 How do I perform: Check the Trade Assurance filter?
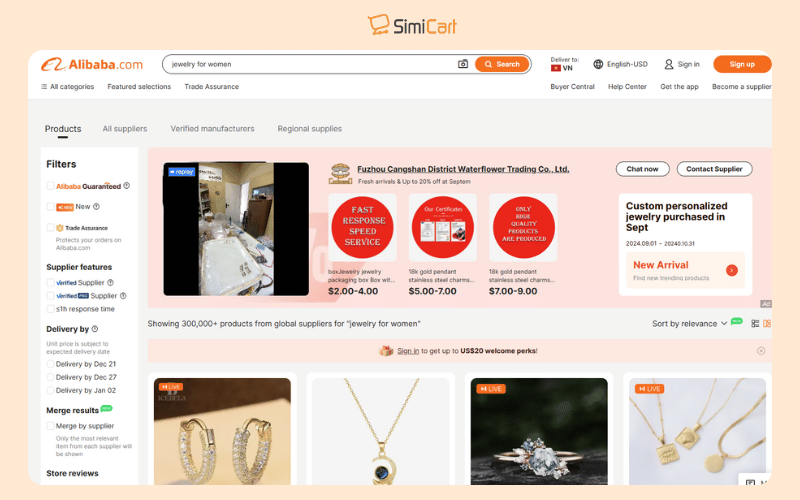pyautogui.click(x=50, y=228)
